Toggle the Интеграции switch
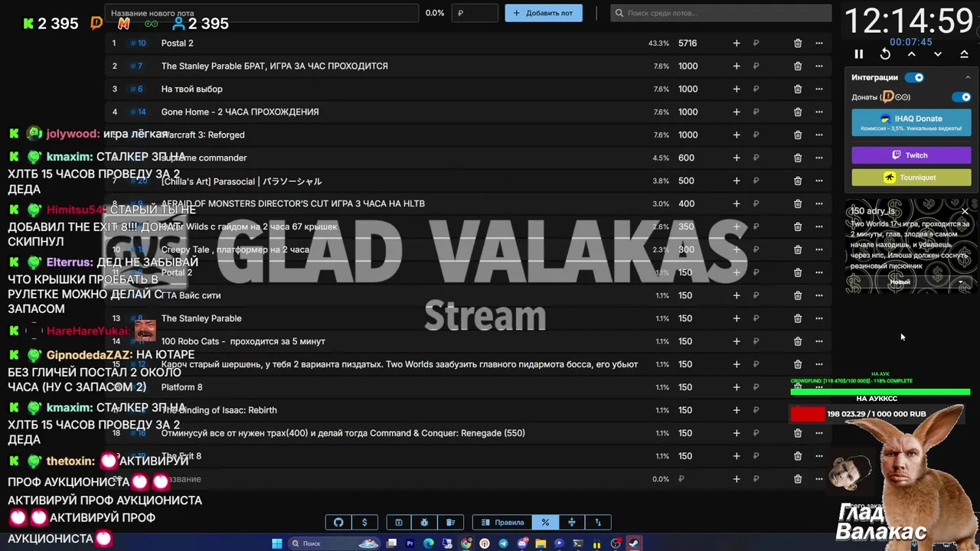The image size is (980, 551). point(914,77)
